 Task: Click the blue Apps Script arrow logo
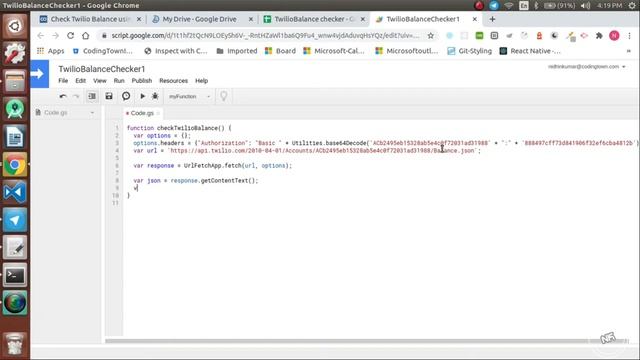point(40,74)
